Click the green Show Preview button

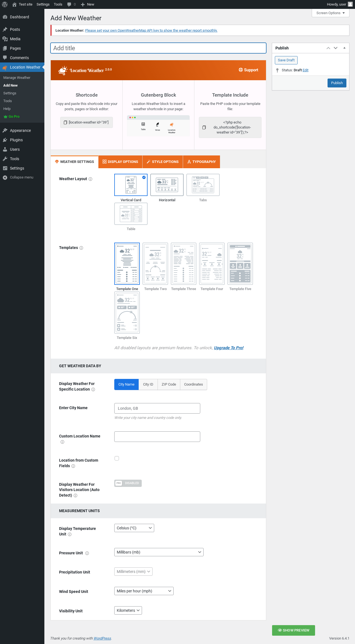(293, 630)
